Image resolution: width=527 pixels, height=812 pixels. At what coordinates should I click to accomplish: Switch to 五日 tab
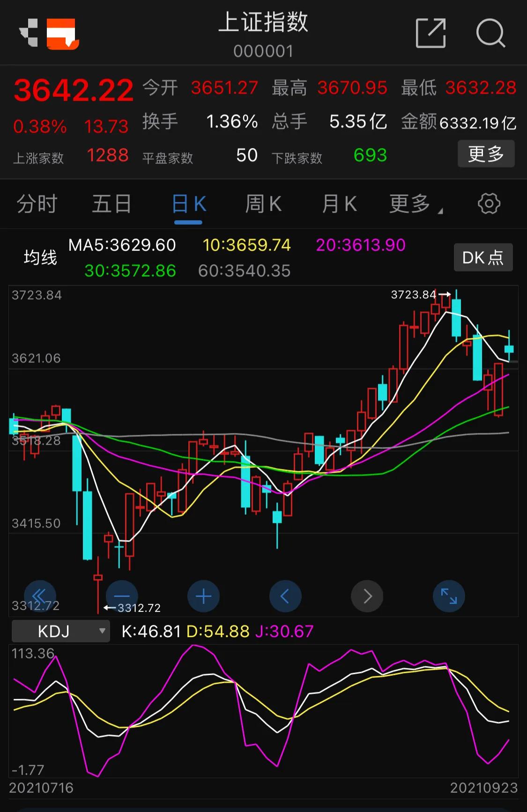[111, 204]
